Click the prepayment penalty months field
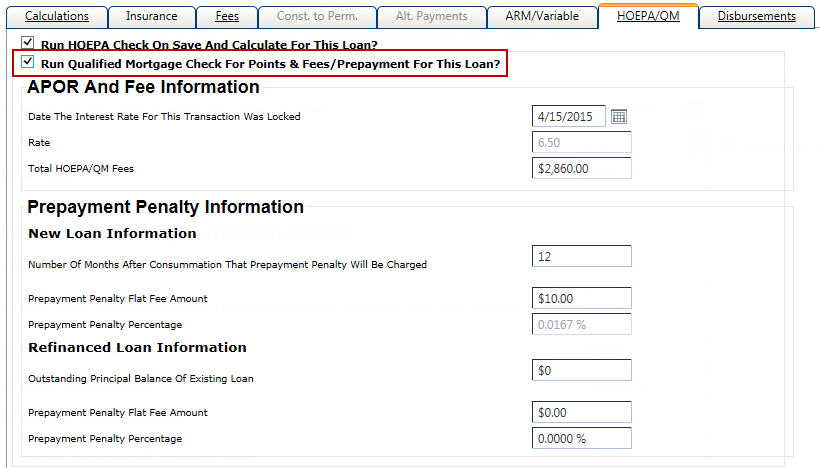The width and height of the screenshot is (820, 468). [582, 257]
